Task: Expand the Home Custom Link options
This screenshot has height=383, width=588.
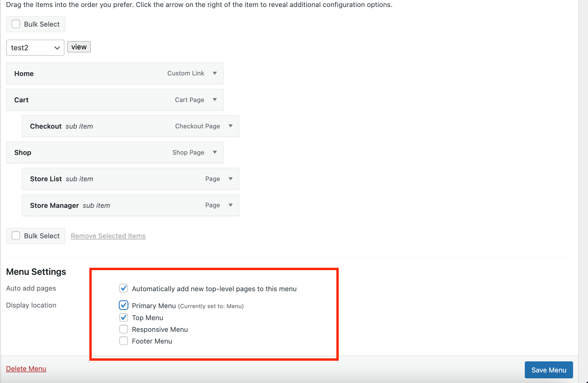Action: point(214,73)
